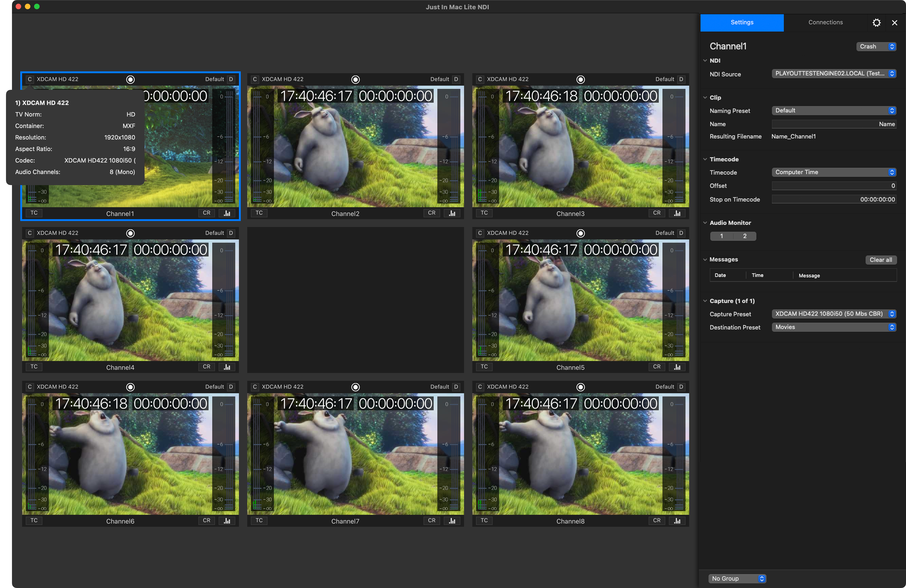Screen dimensions: 906x588
Task: Sort messages by Date column
Action: (x=728, y=275)
